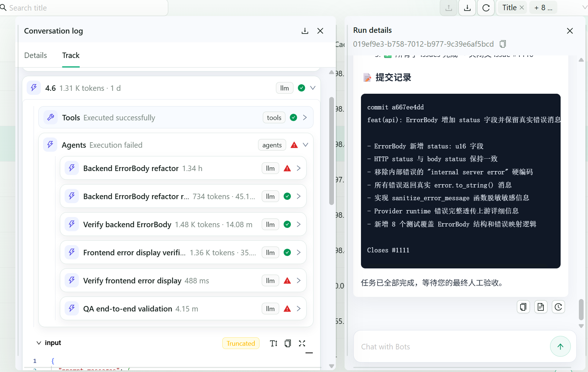This screenshot has height=372, width=588.
Task: Click warning icon on Backend ErrorBody refactor 1.34 h
Action: click(x=287, y=168)
